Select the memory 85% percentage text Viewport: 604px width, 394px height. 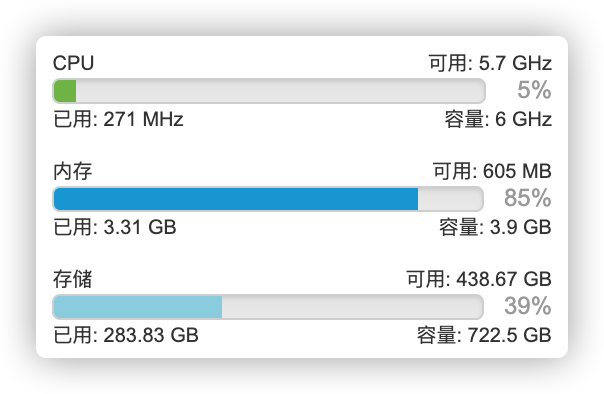pyautogui.click(x=527, y=198)
